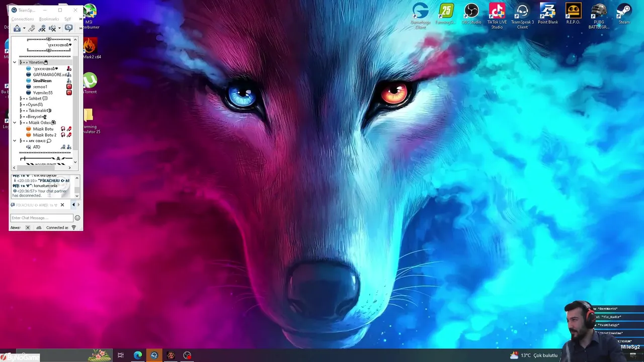Focus the Enter Chat Message field
The image size is (644, 362).
click(x=42, y=218)
